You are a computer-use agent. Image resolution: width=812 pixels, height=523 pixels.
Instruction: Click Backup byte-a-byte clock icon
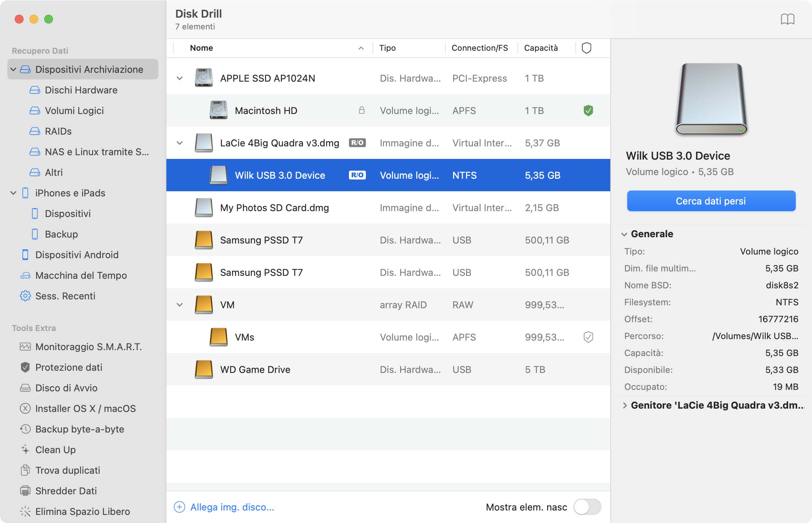click(x=25, y=429)
